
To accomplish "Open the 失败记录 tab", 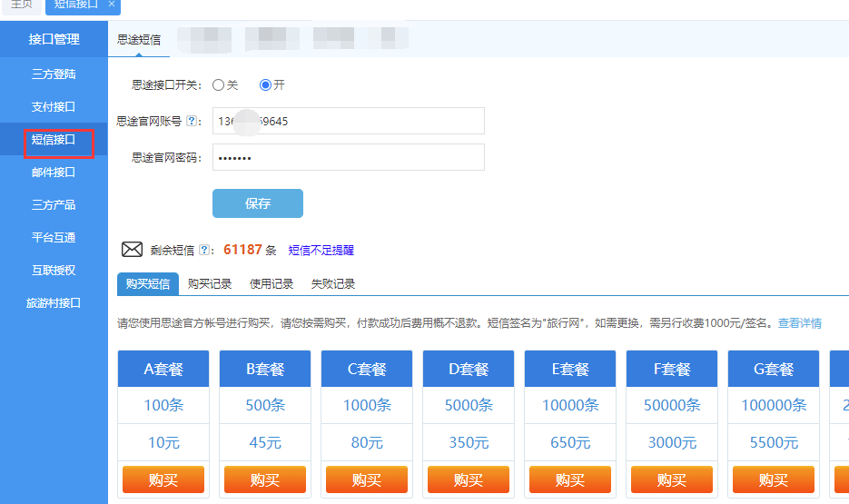I will click(x=333, y=283).
